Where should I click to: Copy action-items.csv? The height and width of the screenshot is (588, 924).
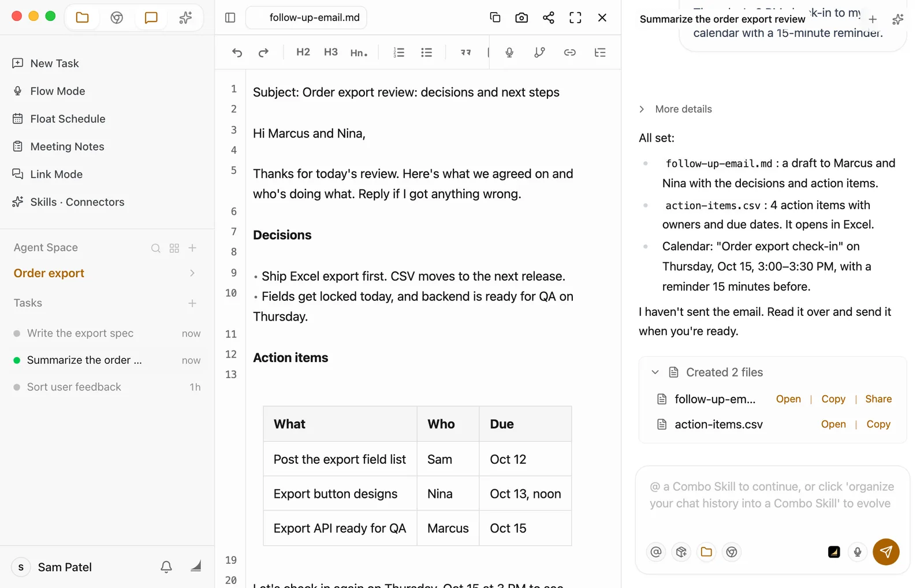coord(878,425)
